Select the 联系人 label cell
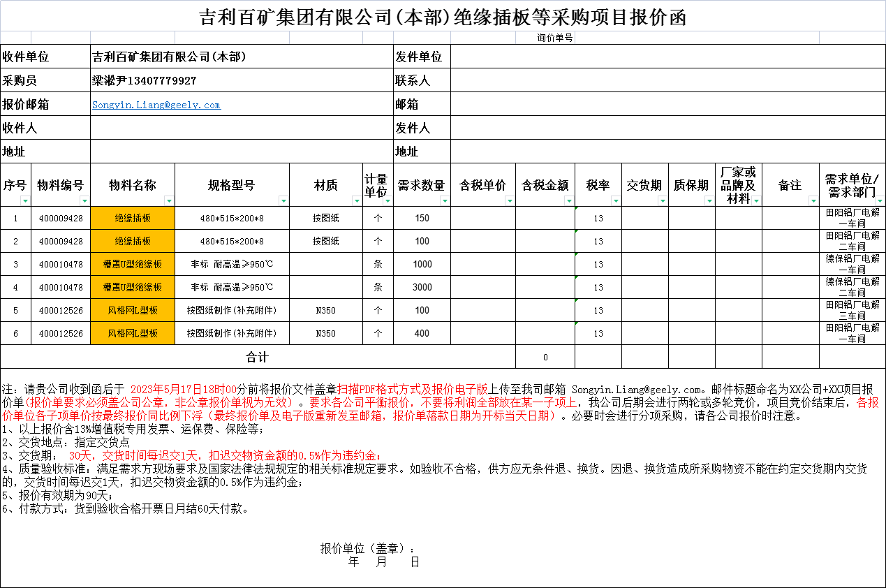This screenshot has height=588, width=886. coord(422,80)
